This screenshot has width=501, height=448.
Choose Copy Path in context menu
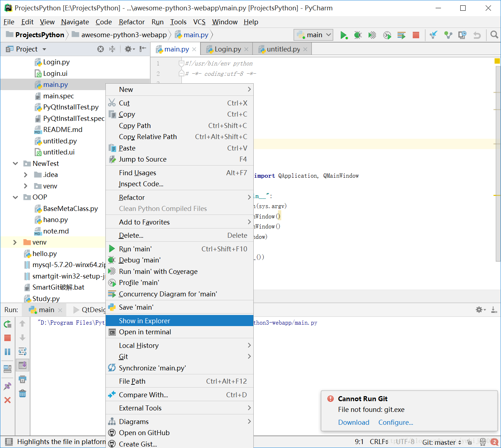click(180, 125)
